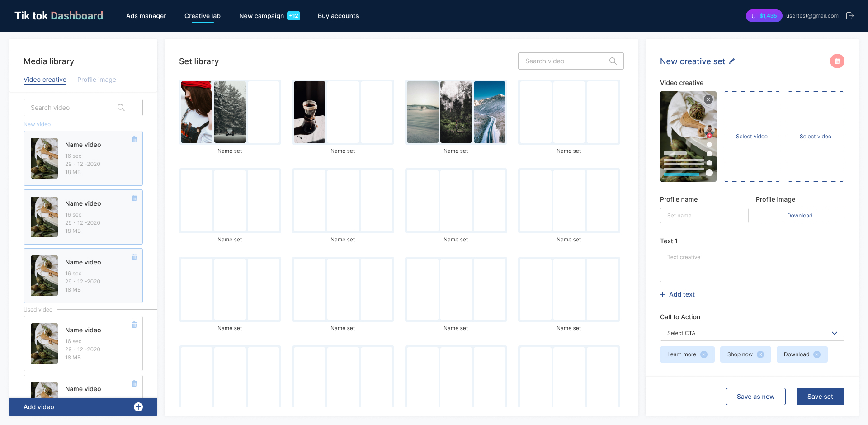
Task: Open the first New video card thumbnail
Action: (44, 158)
